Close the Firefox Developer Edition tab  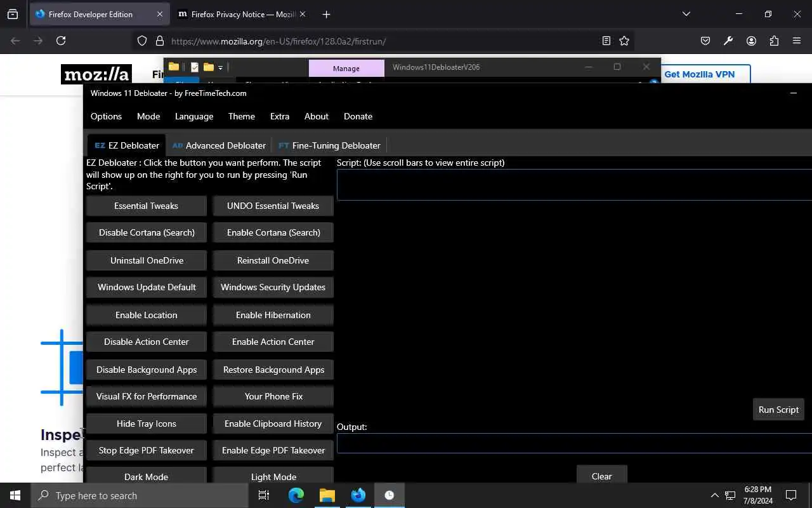[x=160, y=14]
